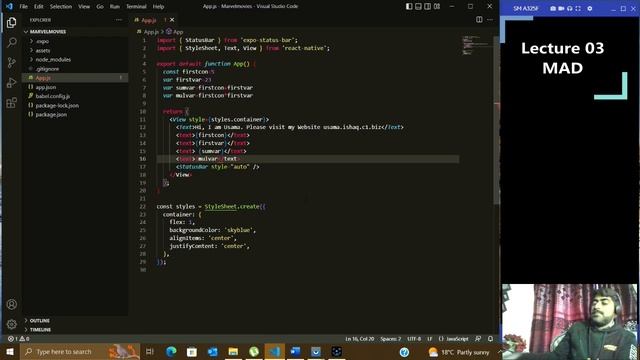
Task: Open app.json in the explorer
Action: pyautogui.click(x=46, y=87)
